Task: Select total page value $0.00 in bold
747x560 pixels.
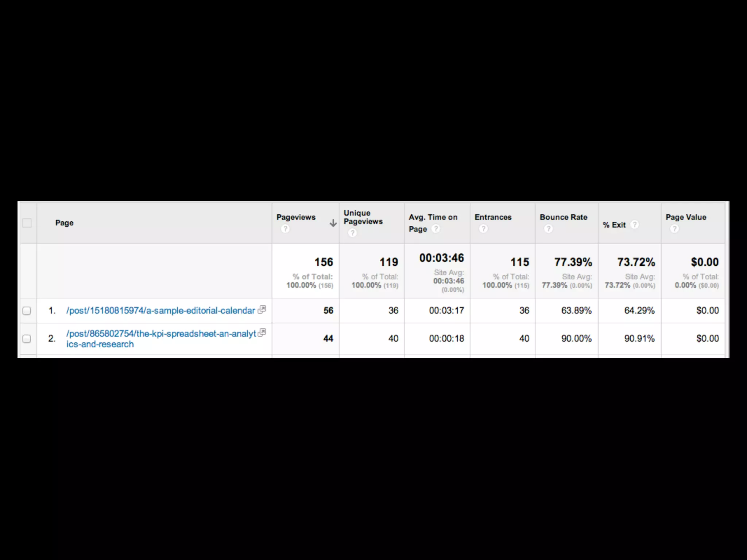Action: 705,262
